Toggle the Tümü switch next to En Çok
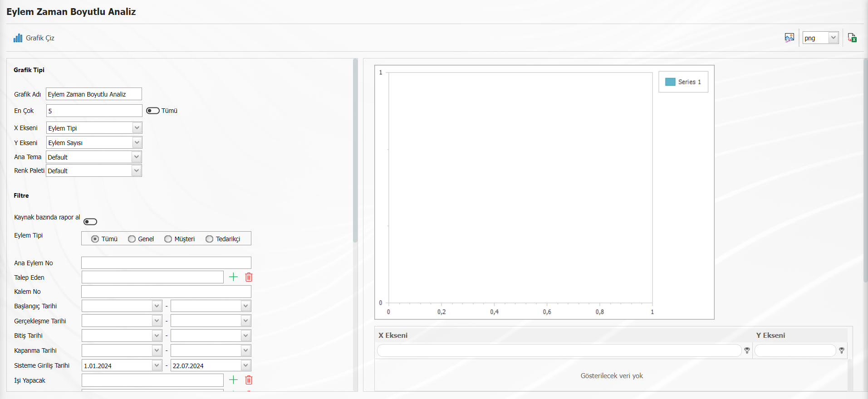This screenshot has height=399, width=868. pos(153,111)
